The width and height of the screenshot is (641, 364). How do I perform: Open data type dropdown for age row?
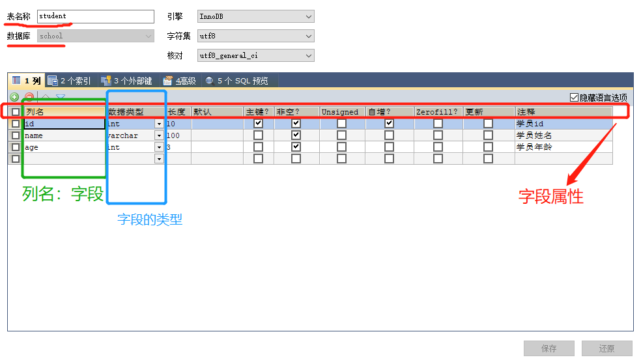(x=160, y=147)
